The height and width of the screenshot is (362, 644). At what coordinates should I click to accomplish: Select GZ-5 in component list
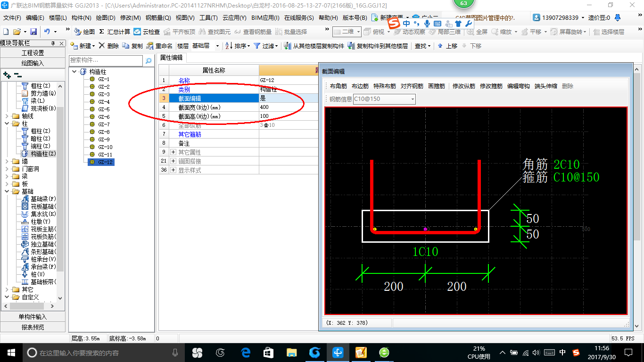tap(104, 109)
